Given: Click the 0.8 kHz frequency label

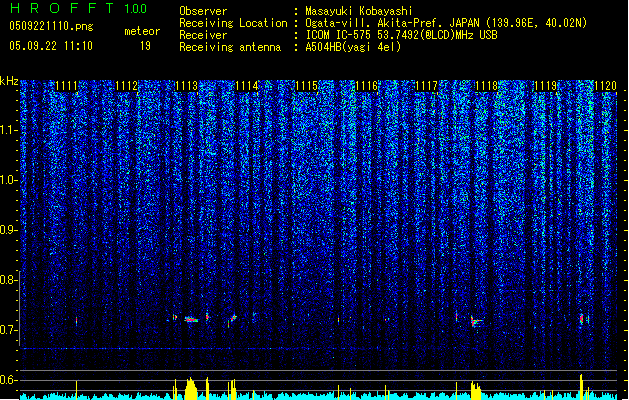Looking at the screenshot, I should 8,280.
